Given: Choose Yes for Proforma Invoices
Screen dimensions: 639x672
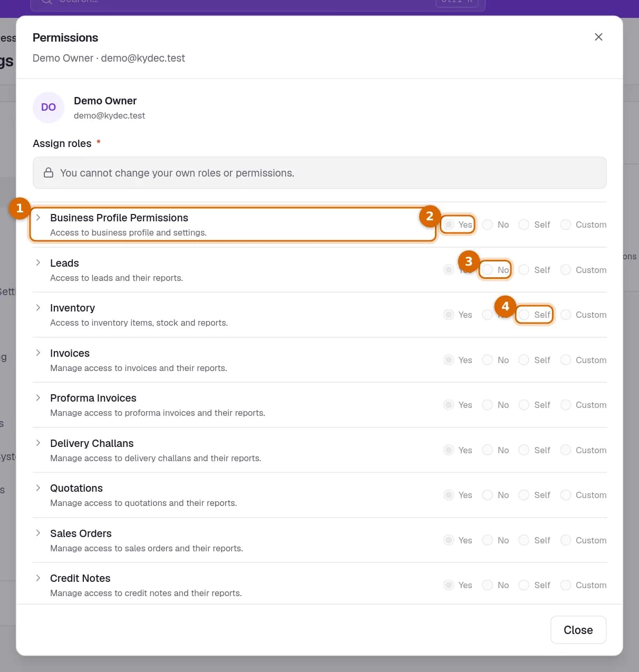Looking at the screenshot, I should coord(449,405).
